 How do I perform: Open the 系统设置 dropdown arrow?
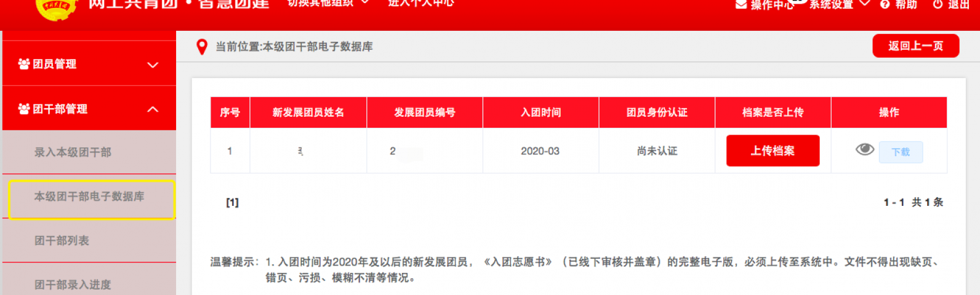pos(864,4)
